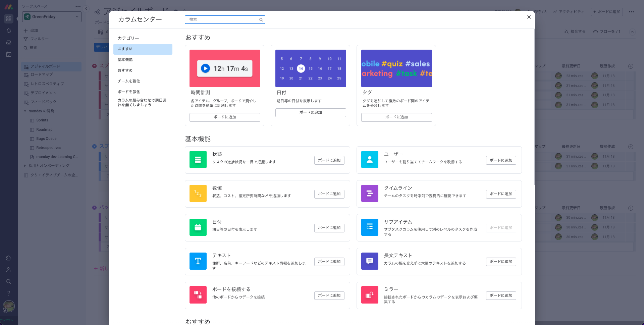Open notifications bell in left sidebar
The height and width of the screenshot is (325, 644).
(x=9, y=31)
